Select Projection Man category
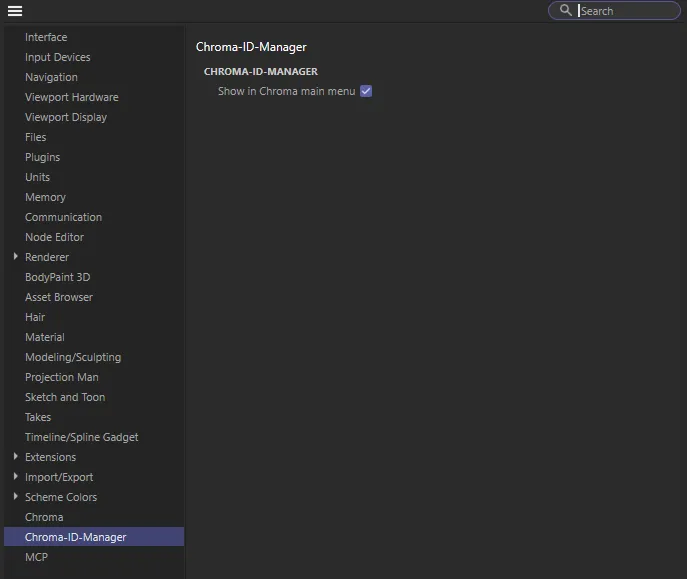Image resolution: width=687 pixels, height=579 pixels. [62, 377]
